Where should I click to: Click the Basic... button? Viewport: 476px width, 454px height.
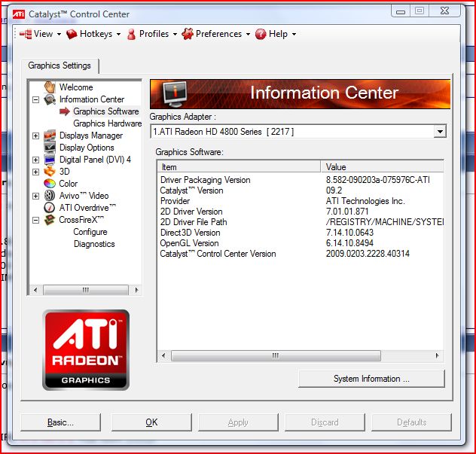tap(60, 422)
